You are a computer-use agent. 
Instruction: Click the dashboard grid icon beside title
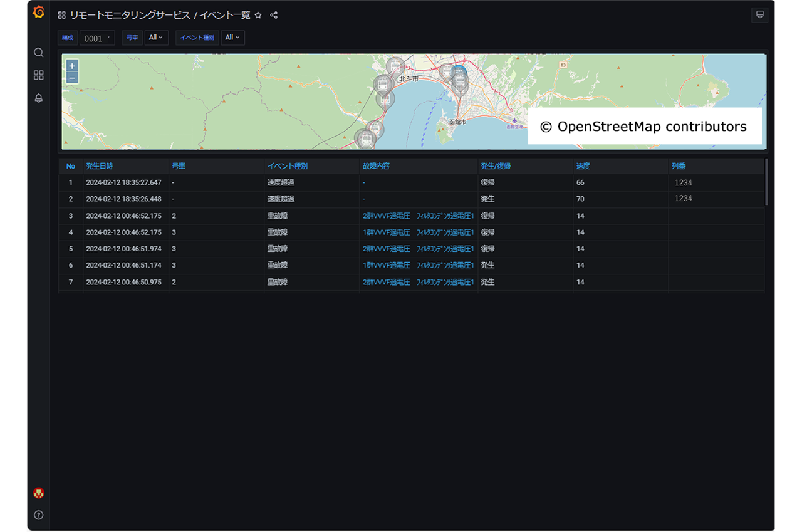click(x=62, y=15)
